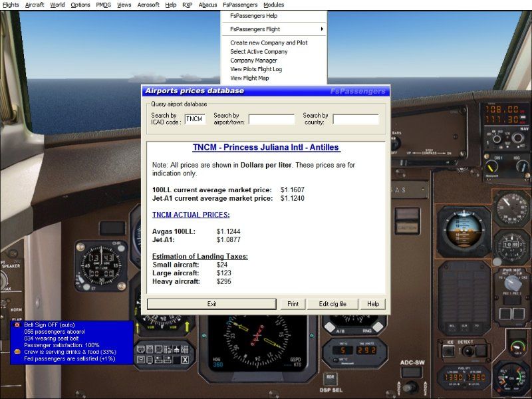Screen dimensions: 532x399
Task: Open the Views menu
Action: click(124, 5)
